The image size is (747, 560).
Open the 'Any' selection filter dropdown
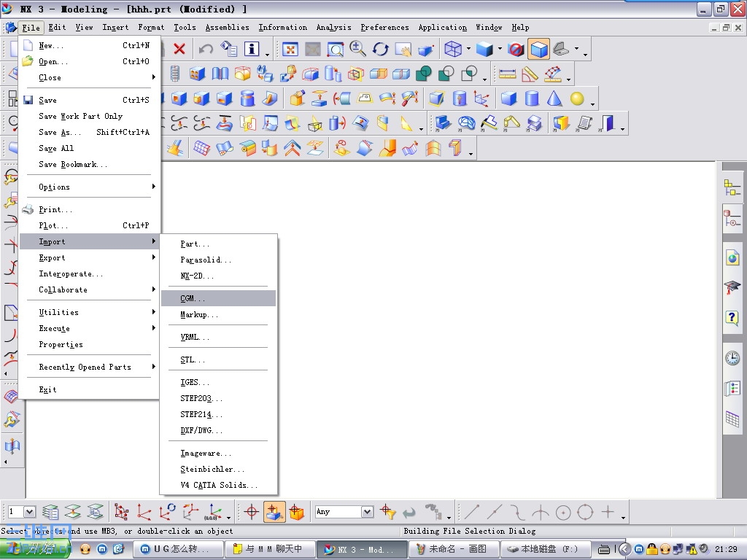(368, 512)
